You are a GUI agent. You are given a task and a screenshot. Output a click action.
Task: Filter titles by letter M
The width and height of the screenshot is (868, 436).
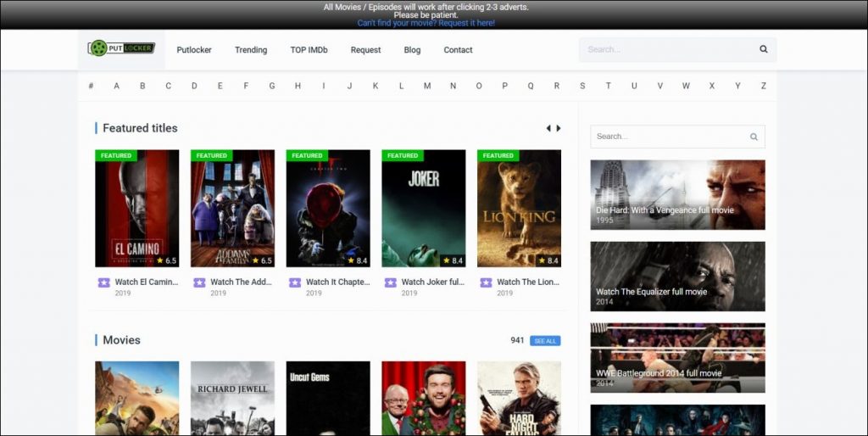coord(427,86)
